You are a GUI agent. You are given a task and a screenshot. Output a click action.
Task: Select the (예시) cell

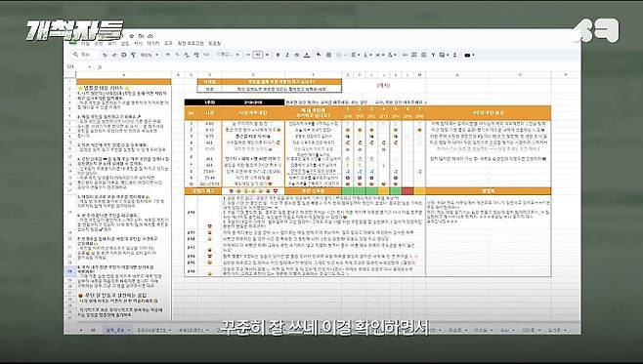[x=383, y=85]
